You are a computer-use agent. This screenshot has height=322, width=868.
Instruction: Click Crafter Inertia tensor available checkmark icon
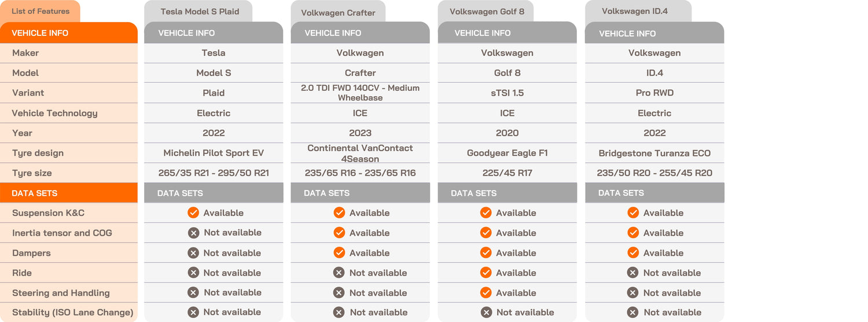coord(339,233)
